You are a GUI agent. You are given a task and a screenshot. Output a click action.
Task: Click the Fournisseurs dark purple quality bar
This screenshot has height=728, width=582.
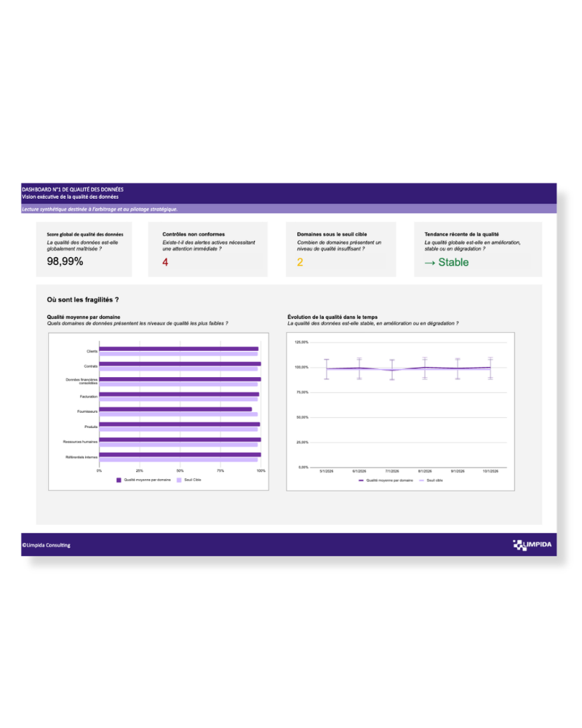tap(175, 409)
